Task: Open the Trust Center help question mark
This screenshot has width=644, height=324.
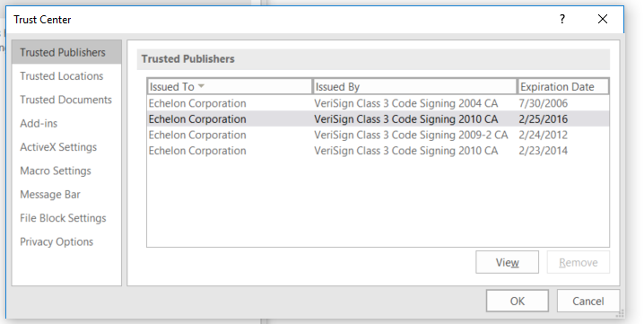Action: (562, 19)
